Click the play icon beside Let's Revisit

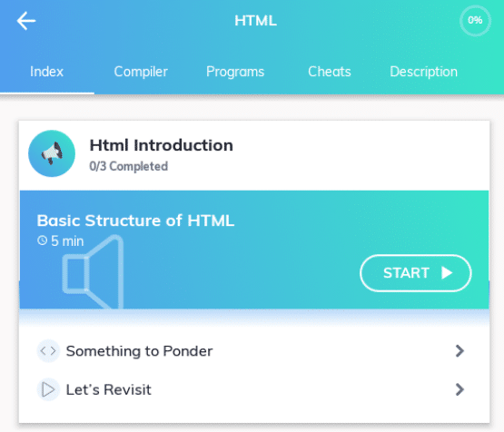pos(48,389)
